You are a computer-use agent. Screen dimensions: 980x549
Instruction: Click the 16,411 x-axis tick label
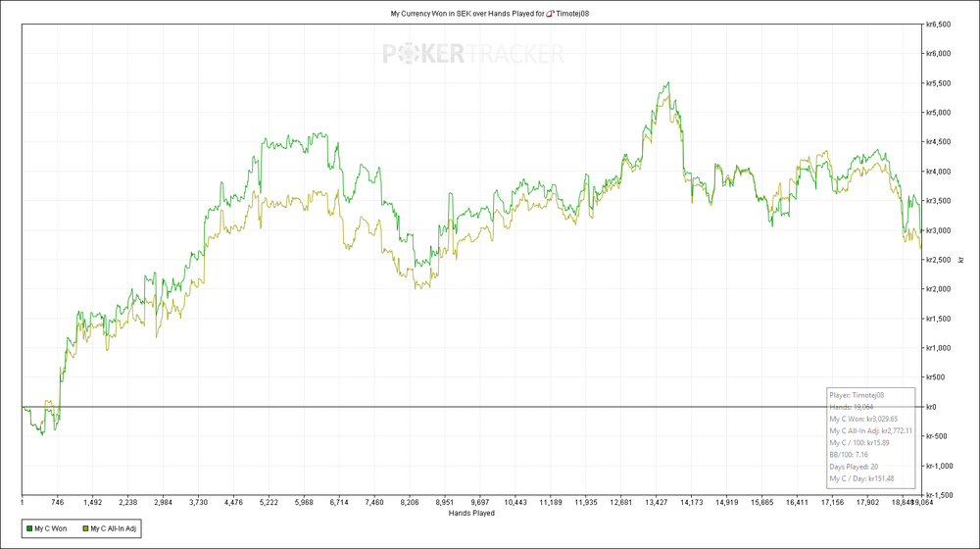tap(797, 502)
